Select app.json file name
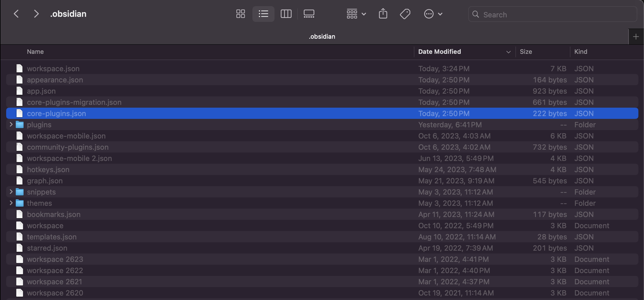Screen dimensions: 644x300 pos(41,91)
